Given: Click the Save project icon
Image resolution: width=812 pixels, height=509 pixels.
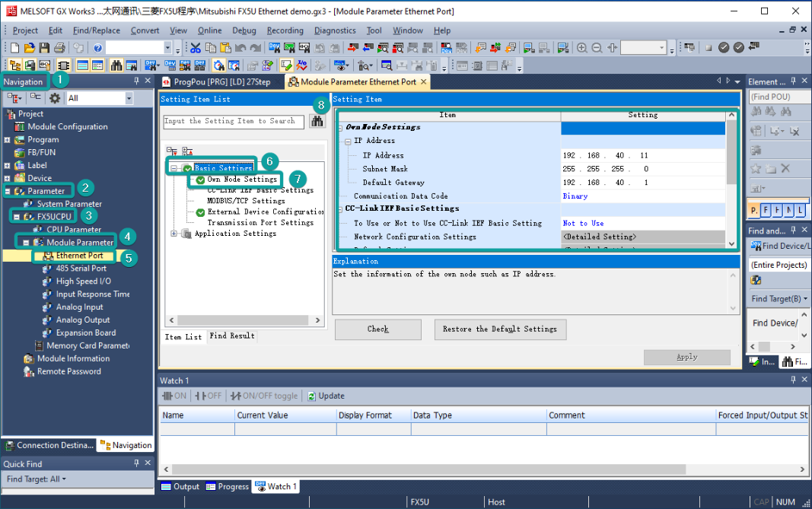Looking at the screenshot, I should pyautogui.click(x=46, y=48).
